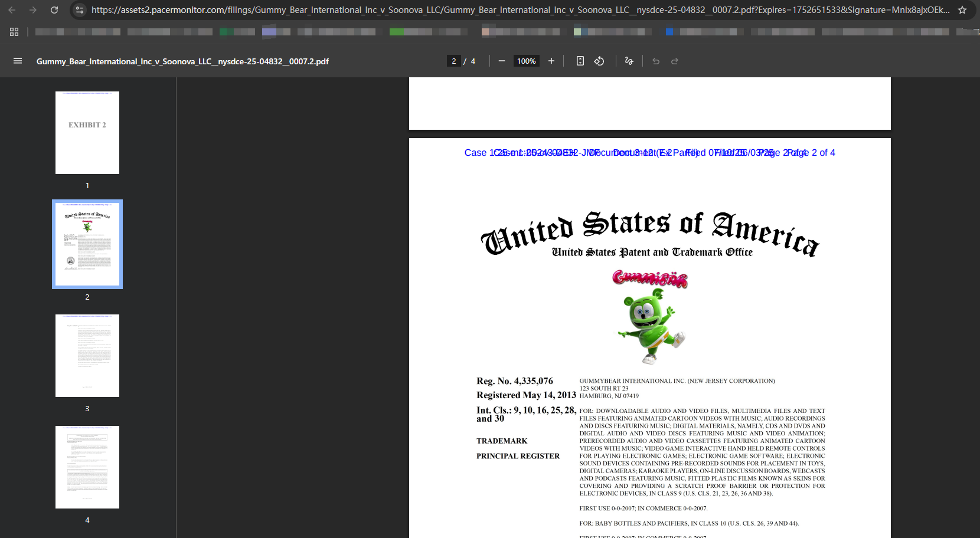This screenshot has width=980, height=538.
Task: Reload the page with the browser refresh button
Action: 54,10
